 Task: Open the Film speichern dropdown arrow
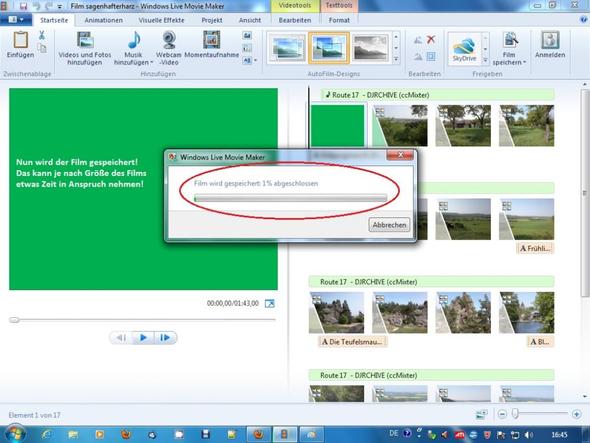[x=524, y=62]
